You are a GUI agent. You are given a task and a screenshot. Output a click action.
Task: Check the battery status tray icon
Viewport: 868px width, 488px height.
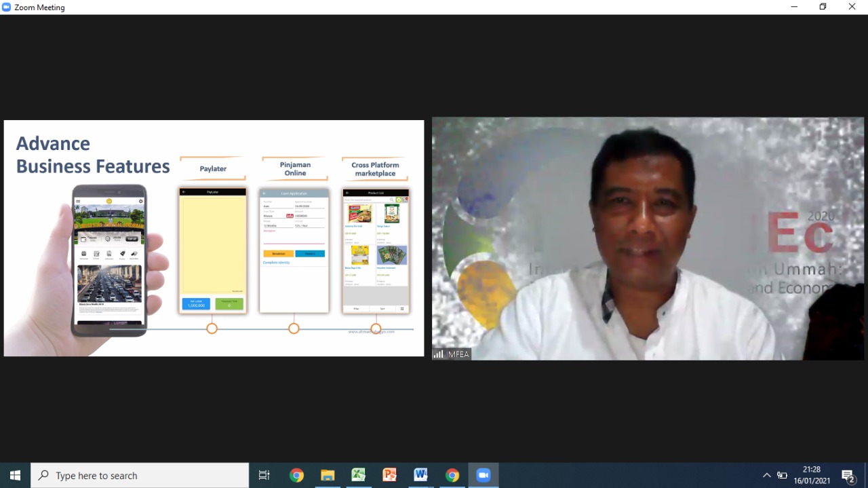coord(783,475)
